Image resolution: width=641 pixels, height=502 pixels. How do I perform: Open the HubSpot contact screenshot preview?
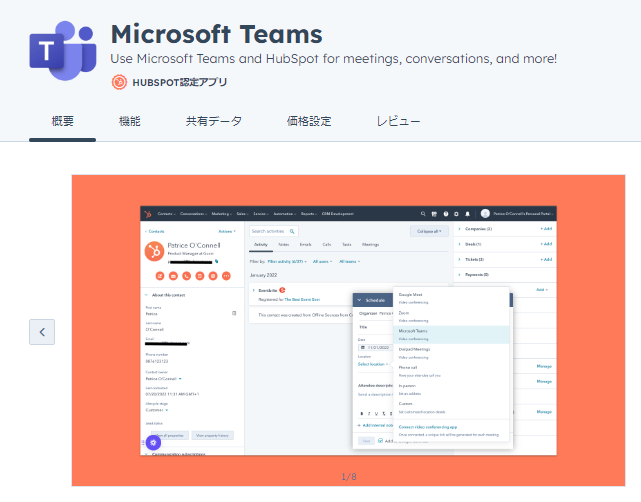pos(348,330)
